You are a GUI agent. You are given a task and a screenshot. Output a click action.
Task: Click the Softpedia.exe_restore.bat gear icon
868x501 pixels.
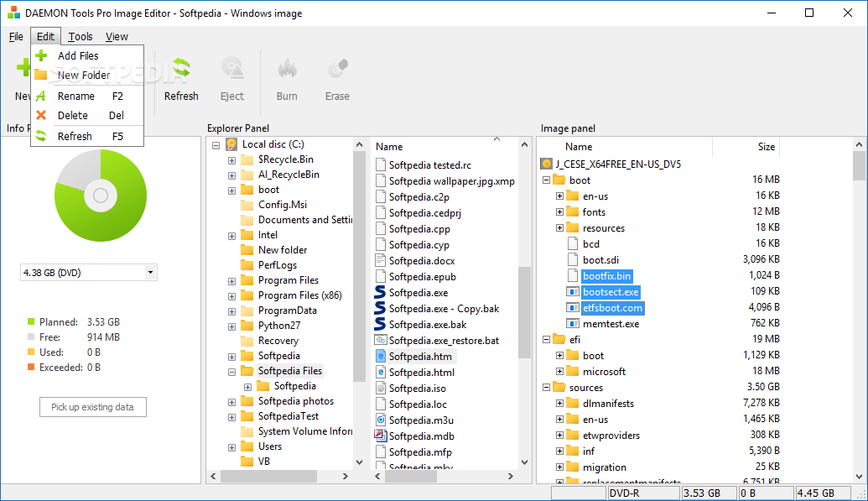point(380,340)
